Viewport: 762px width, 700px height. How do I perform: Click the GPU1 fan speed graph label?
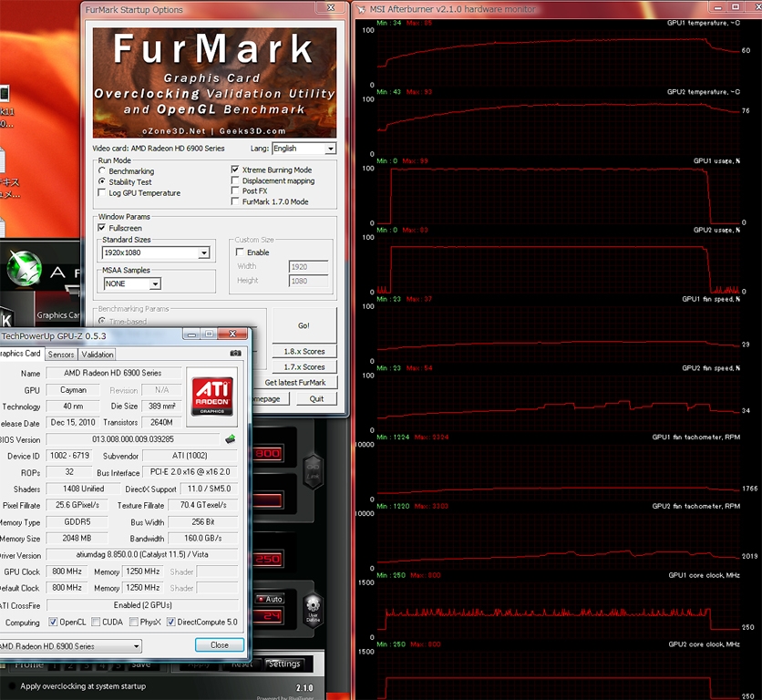point(711,299)
